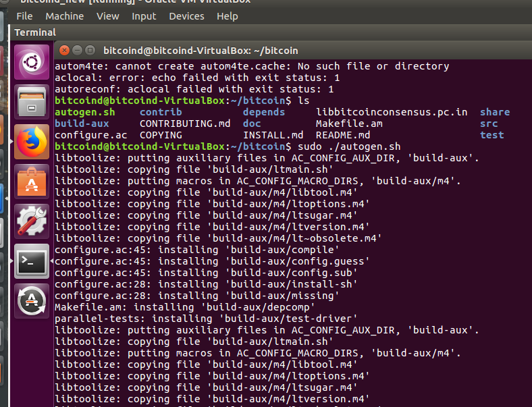Click build-aux directory in ls output

82,124
